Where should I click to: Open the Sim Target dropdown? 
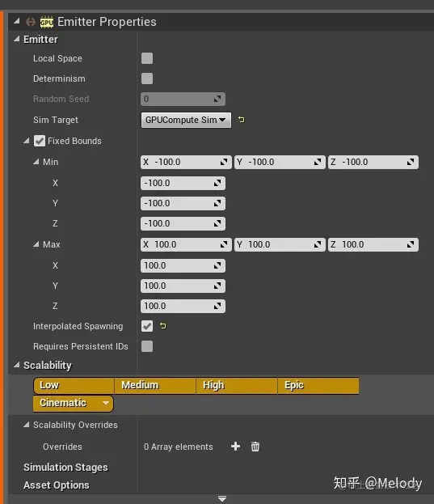(186, 120)
